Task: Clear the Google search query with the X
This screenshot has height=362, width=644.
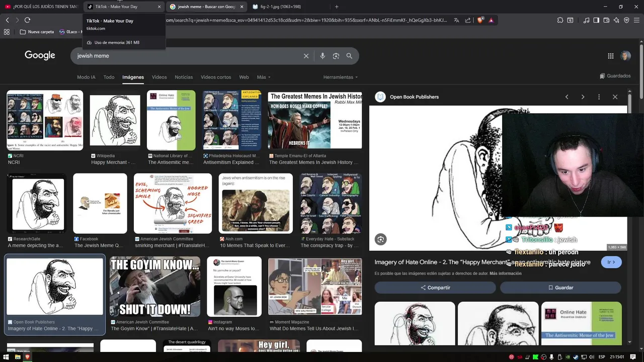Action: [x=306, y=56]
